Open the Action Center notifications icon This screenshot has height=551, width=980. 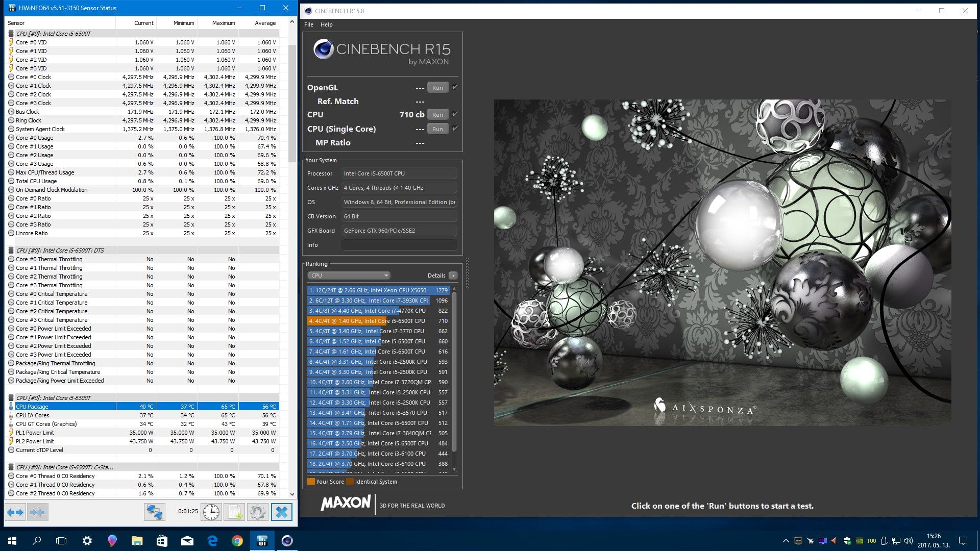pos(963,541)
